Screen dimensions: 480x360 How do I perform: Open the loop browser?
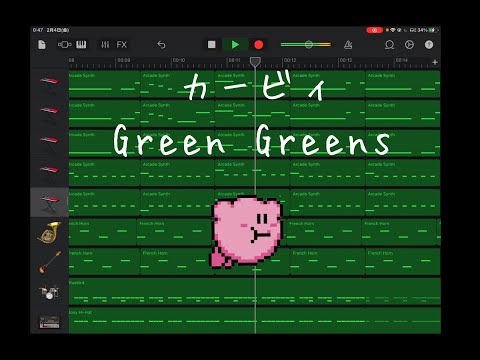(389, 45)
